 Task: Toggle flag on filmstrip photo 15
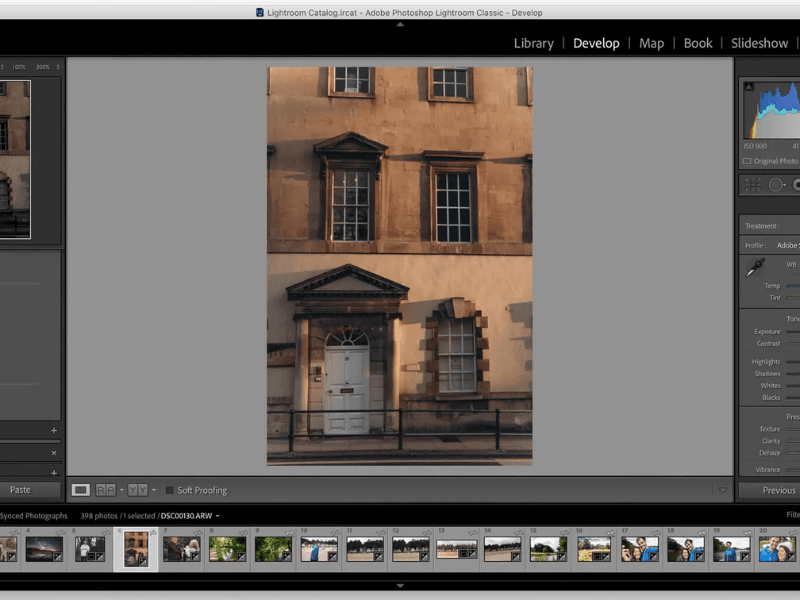(564, 533)
